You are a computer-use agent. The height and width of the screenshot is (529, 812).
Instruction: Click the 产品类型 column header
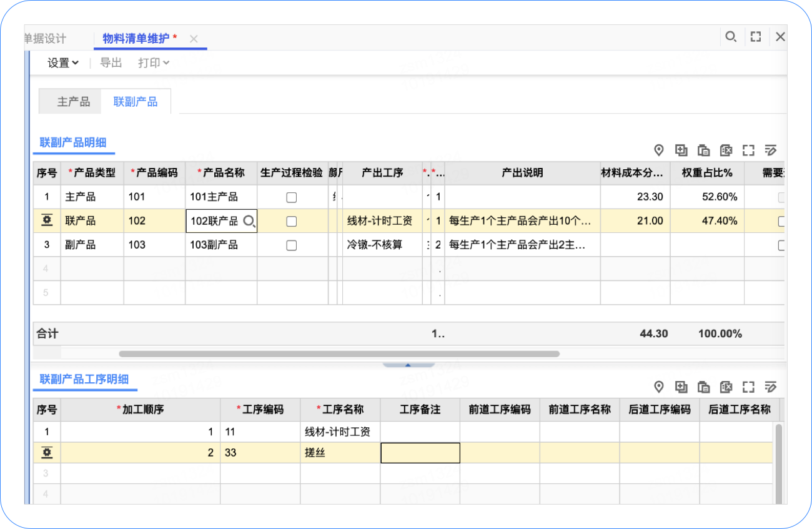[92, 173]
